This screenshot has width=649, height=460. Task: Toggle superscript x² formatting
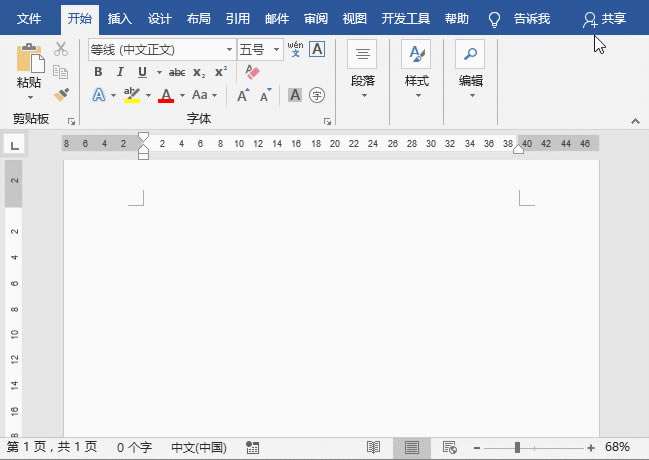tap(221, 71)
